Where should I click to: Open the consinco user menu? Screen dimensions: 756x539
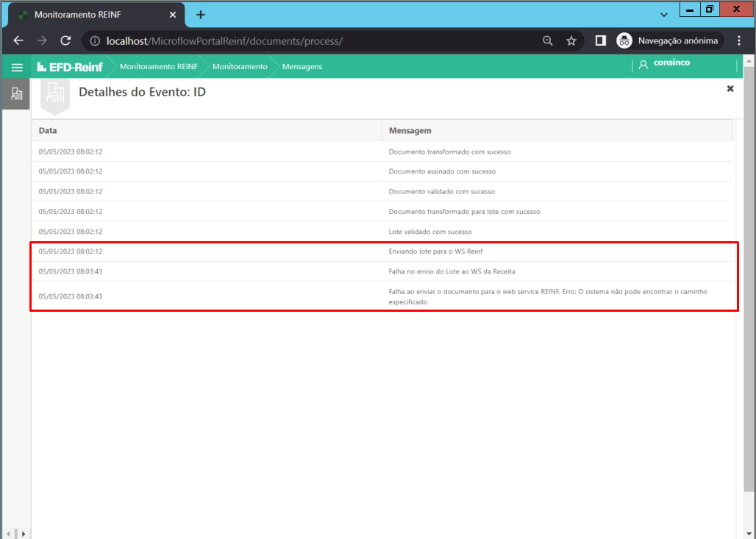point(664,64)
